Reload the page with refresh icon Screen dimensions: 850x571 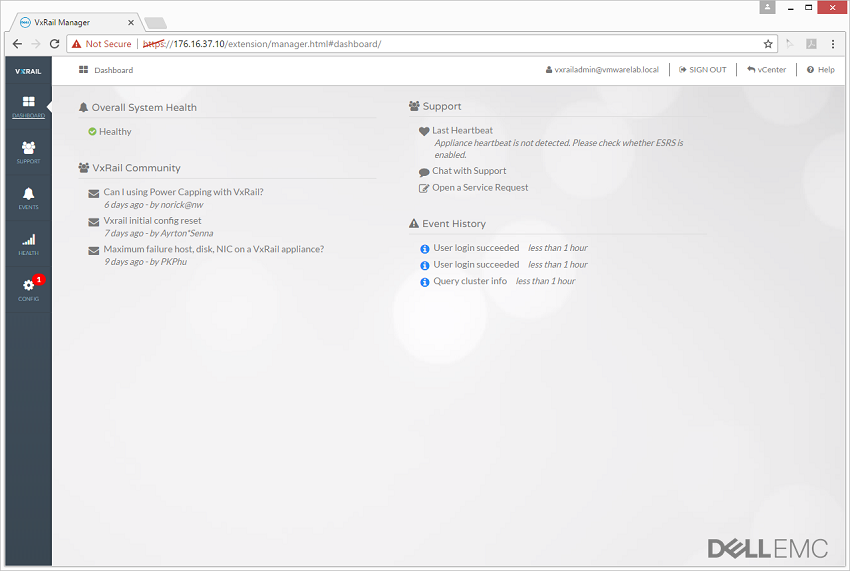click(x=54, y=44)
